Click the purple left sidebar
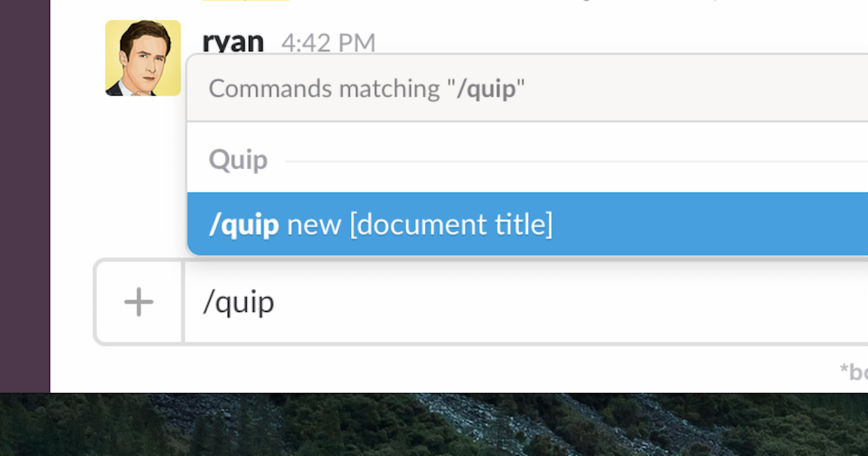The height and width of the screenshot is (456, 868). (x=25, y=195)
